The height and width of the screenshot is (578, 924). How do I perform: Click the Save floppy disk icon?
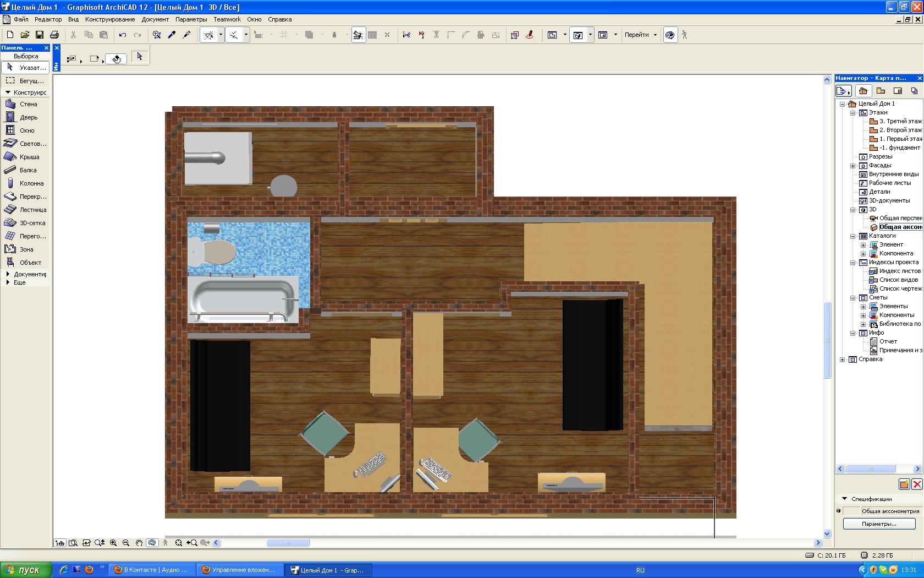point(40,35)
